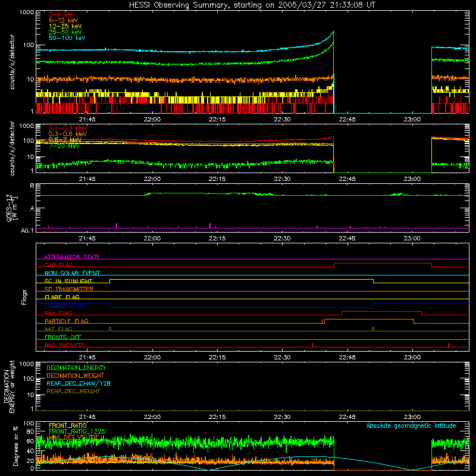This screenshot has width=476, height=476.
Task: Click the FLARE_FLAG label
Action: (62, 297)
